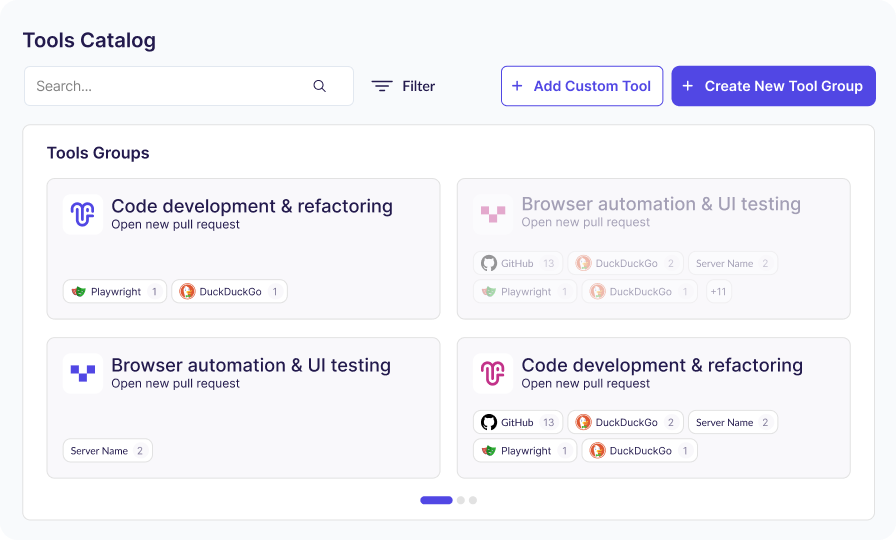
Task: Click Tools Groups heading
Action: tap(98, 153)
